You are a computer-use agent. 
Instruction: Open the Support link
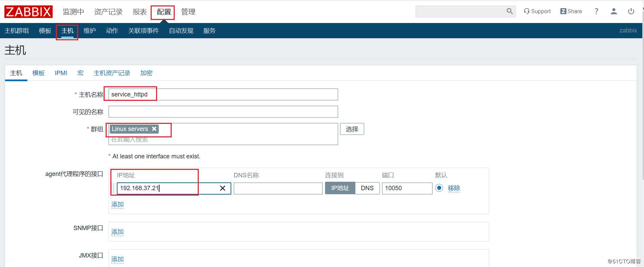pyautogui.click(x=537, y=11)
